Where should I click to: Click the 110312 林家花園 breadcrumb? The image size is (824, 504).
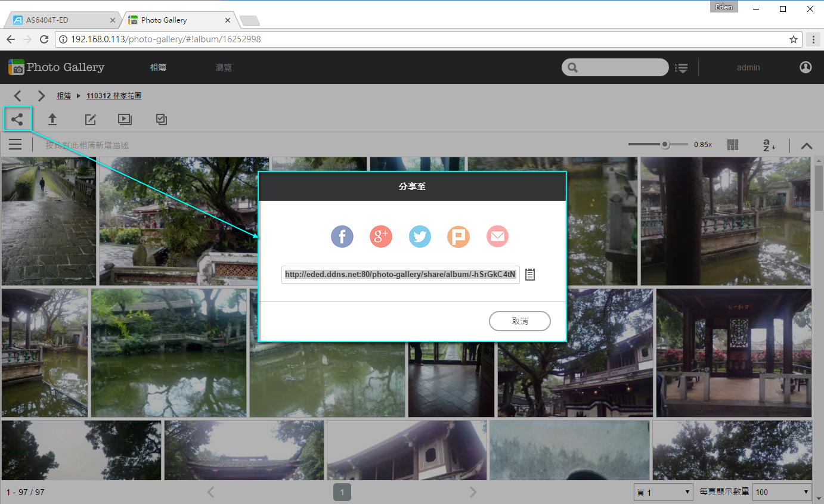pyautogui.click(x=114, y=95)
